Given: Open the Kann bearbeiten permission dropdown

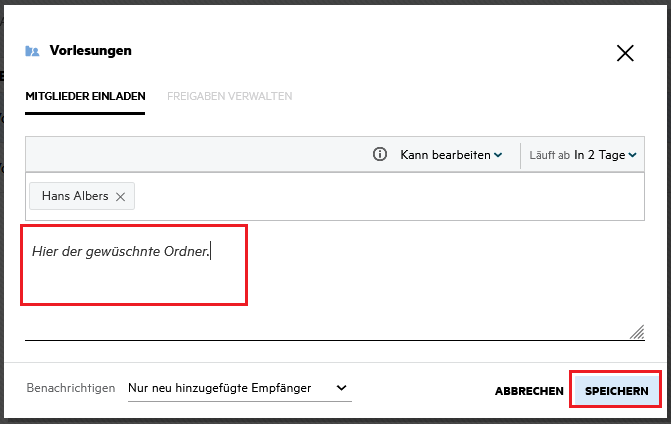Looking at the screenshot, I should (450, 155).
